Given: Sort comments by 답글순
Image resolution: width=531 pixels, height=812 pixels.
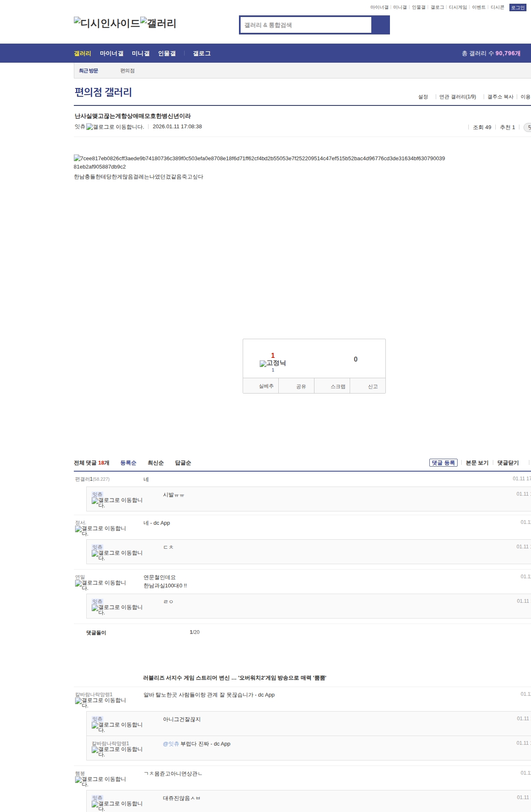Looking at the screenshot, I should (183, 463).
